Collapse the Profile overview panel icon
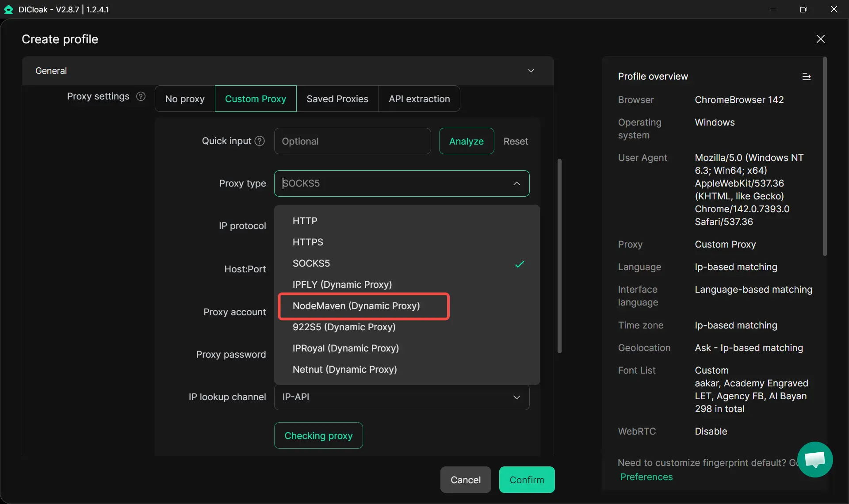Image resolution: width=849 pixels, height=504 pixels. click(806, 76)
